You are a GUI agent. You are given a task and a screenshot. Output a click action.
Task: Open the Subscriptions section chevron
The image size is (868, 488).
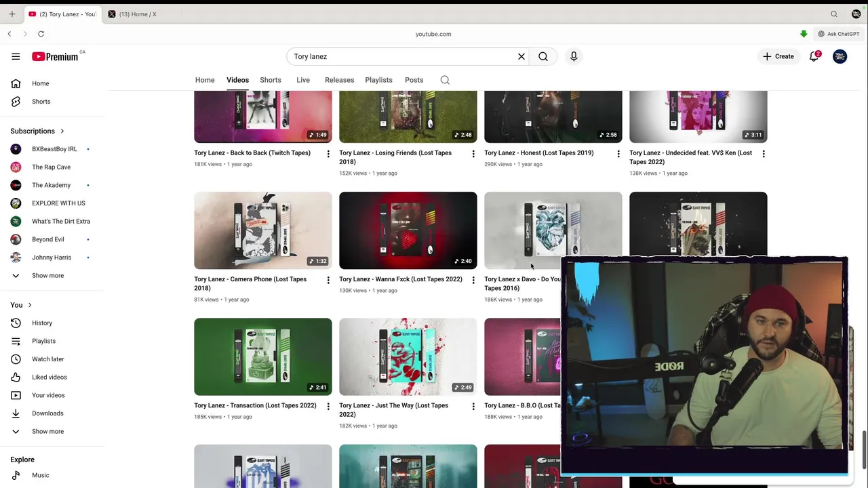coord(62,131)
